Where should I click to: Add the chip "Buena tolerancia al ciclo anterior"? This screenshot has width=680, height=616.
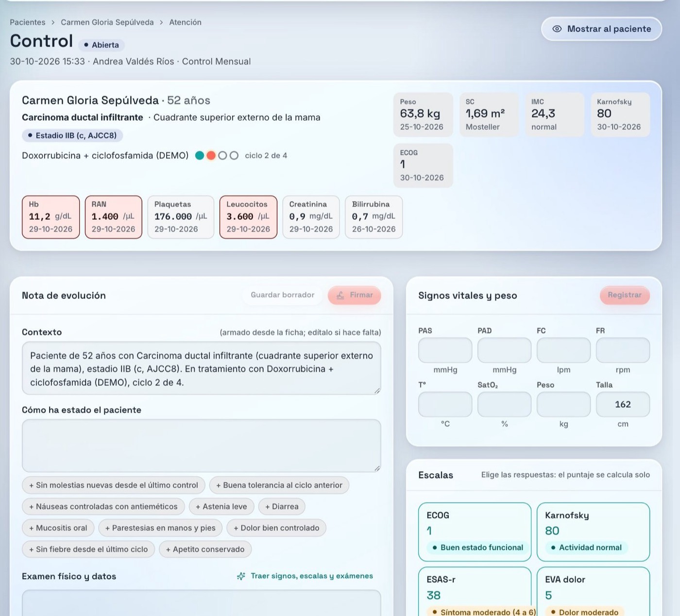[279, 485]
